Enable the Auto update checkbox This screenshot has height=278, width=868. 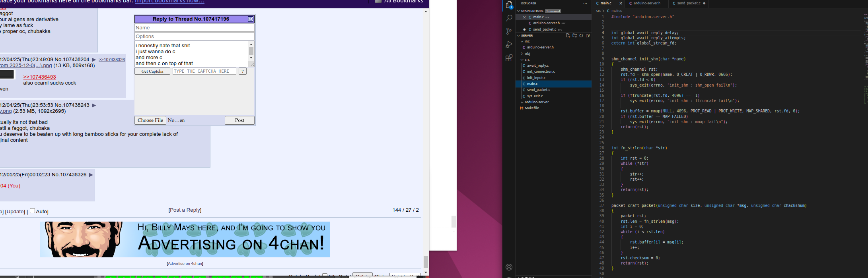(x=33, y=211)
